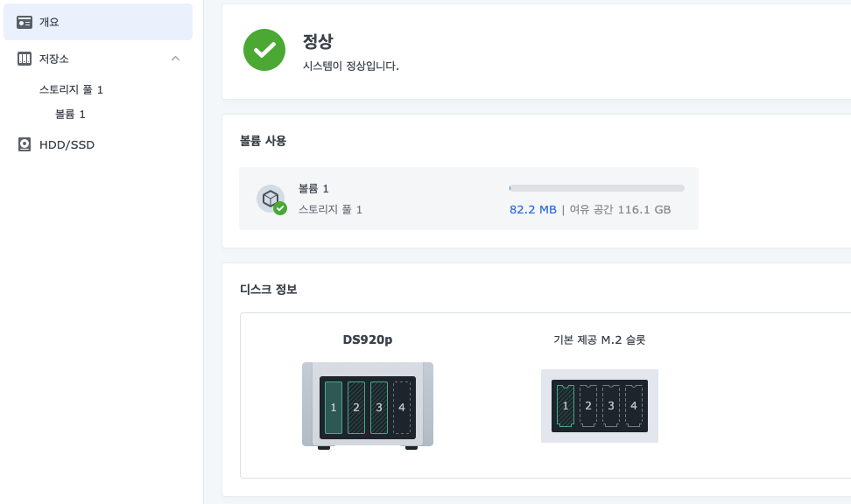Image resolution: width=851 pixels, height=504 pixels.
Task: Select the HDD/SSD disk icon
Action: pos(25,144)
